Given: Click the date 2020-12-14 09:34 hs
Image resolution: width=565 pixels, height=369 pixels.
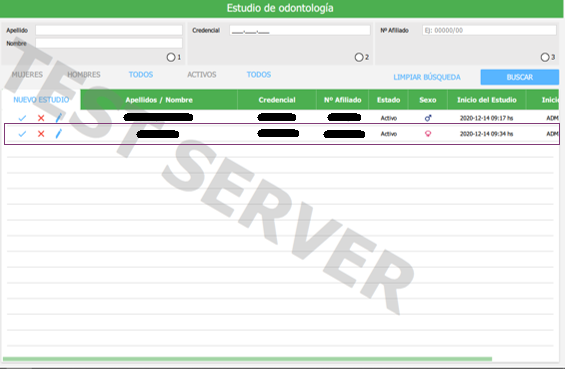Looking at the screenshot, I should click(x=486, y=134).
